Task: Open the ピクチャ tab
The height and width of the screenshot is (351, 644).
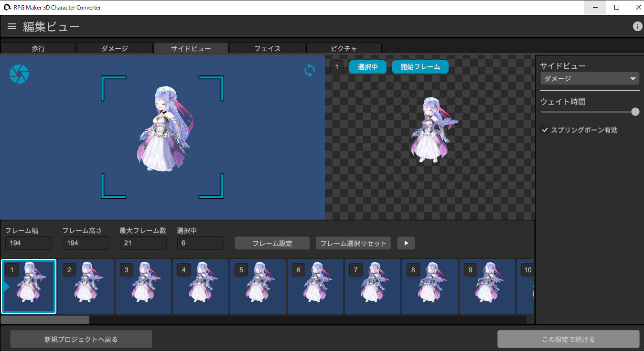Action: coord(344,48)
